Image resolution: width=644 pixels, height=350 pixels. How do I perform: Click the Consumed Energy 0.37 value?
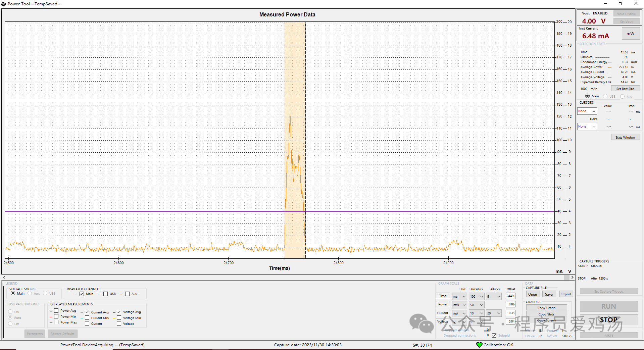(625, 62)
